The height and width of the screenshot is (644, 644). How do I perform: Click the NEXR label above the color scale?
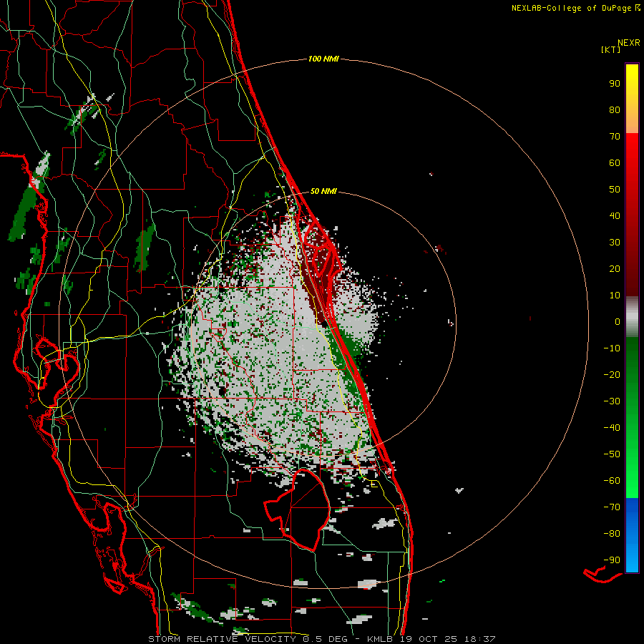(629, 43)
